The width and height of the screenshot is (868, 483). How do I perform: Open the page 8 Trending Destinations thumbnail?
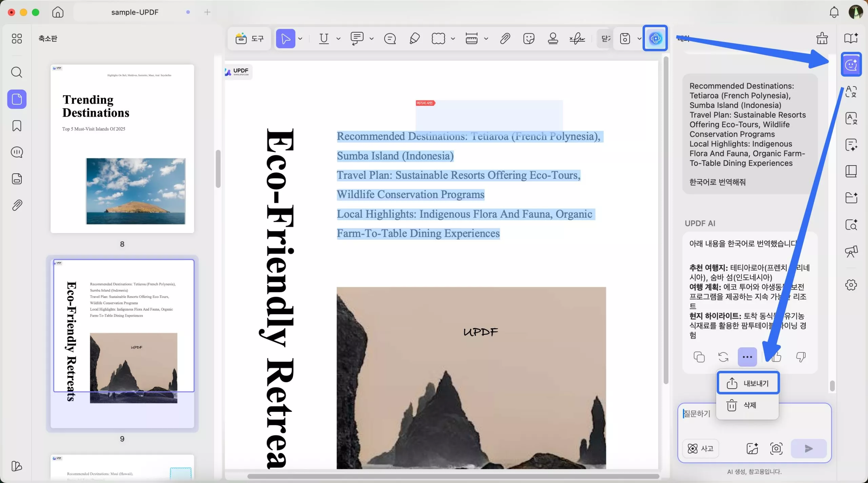pos(122,148)
